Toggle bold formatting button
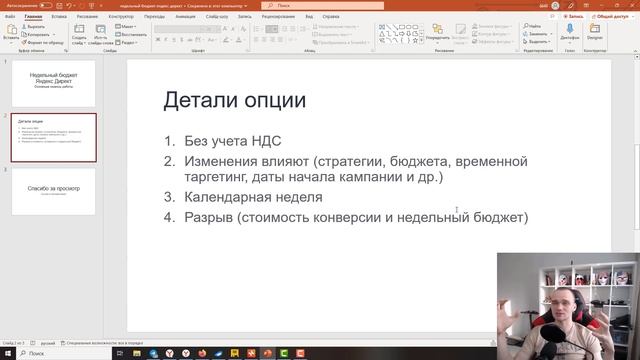 (158, 40)
